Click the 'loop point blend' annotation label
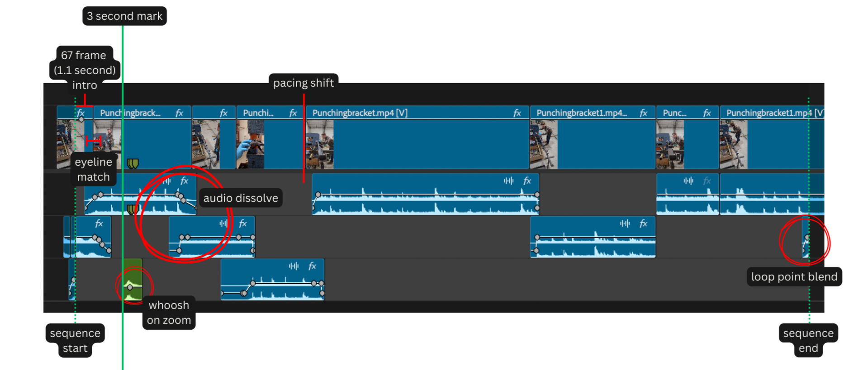This screenshot has width=868, height=370. (x=794, y=276)
